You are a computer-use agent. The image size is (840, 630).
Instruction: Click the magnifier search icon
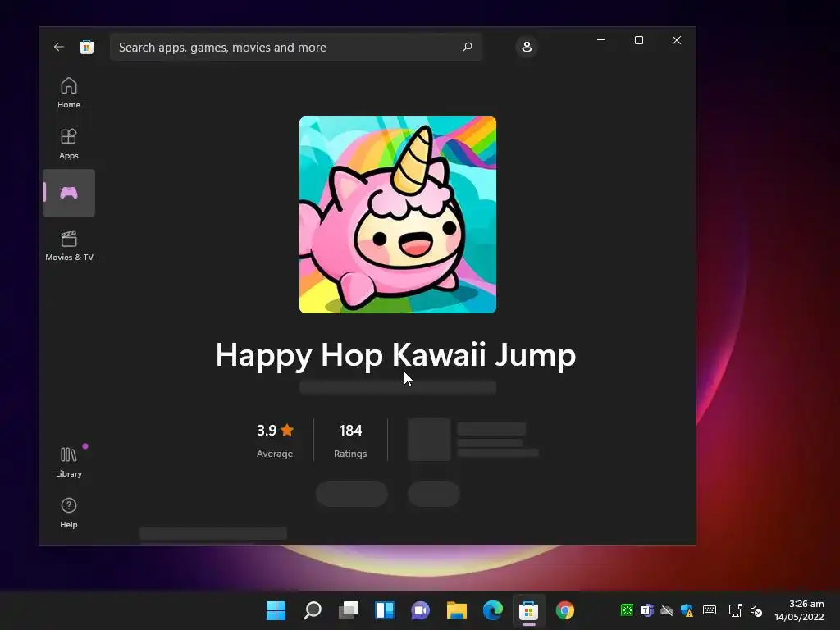[468, 47]
